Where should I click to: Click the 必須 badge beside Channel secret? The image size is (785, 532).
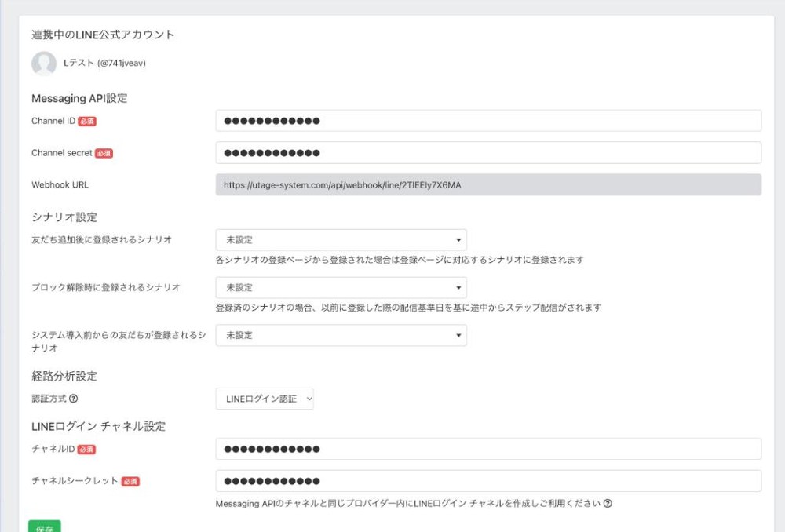pyautogui.click(x=104, y=154)
